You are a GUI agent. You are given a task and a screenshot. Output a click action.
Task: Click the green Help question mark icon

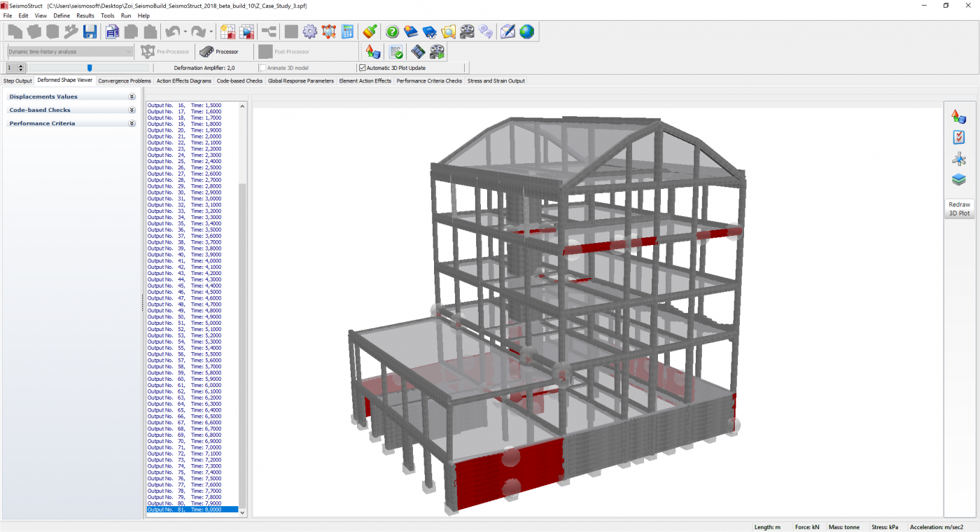point(392,31)
